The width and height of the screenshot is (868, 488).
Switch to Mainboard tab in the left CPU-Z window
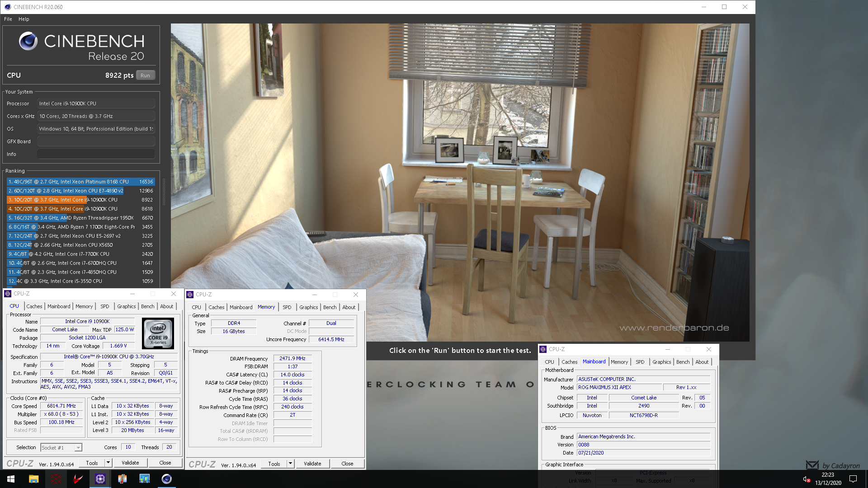pyautogui.click(x=59, y=306)
